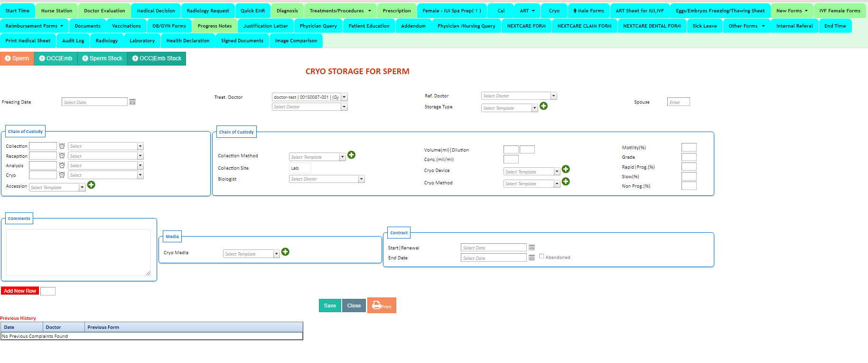Image resolution: width=868 pixels, height=363 pixels.
Task: Add a new Cryo Device template
Action: tap(566, 169)
